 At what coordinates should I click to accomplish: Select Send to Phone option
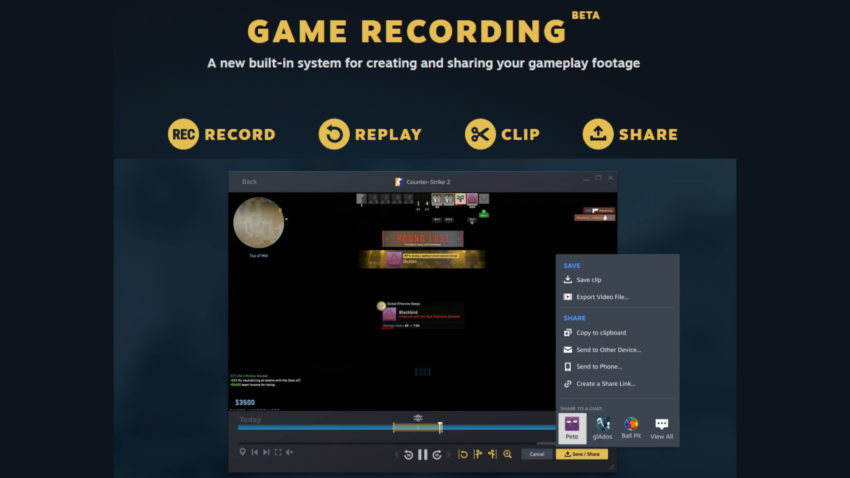click(599, 367)
